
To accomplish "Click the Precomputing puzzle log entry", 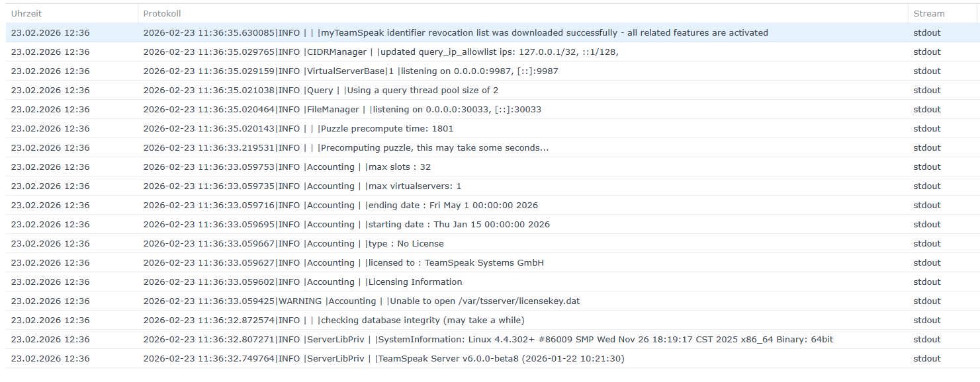I will pyautogui.click(x=345, y=147).
